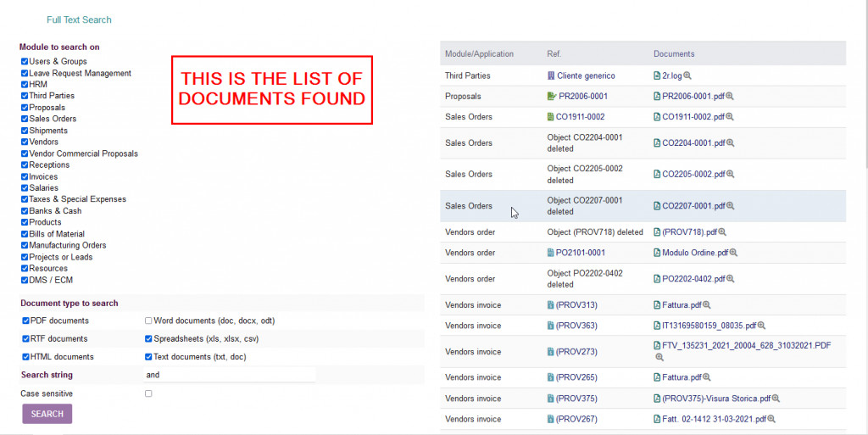Click PDF file icon of Modulo Ordine.pdf
Screen dimensions: 868x435
657,253
